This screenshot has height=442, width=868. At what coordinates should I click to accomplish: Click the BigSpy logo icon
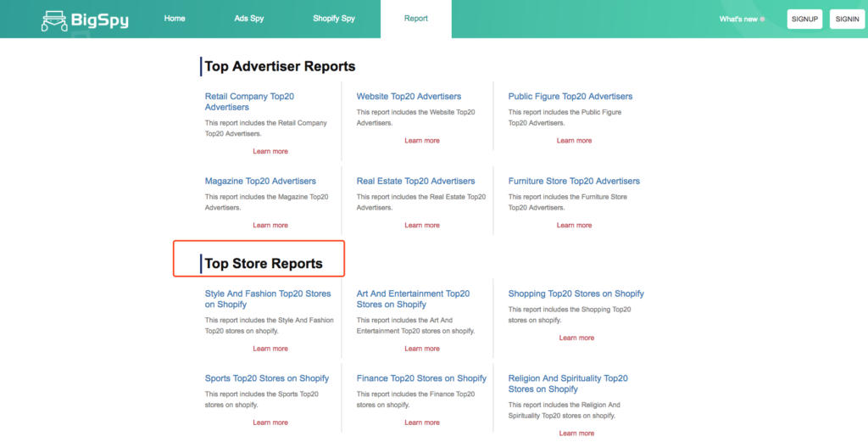tap(55, 21)
